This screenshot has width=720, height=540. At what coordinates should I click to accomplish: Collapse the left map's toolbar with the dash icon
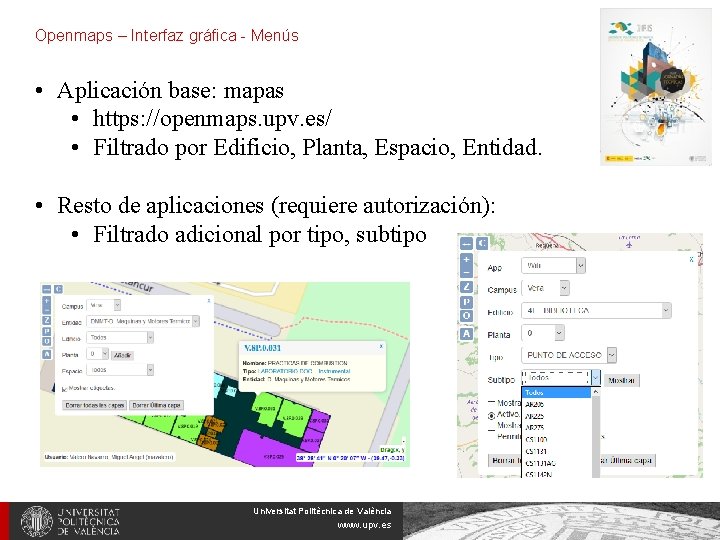coord(46,289)
